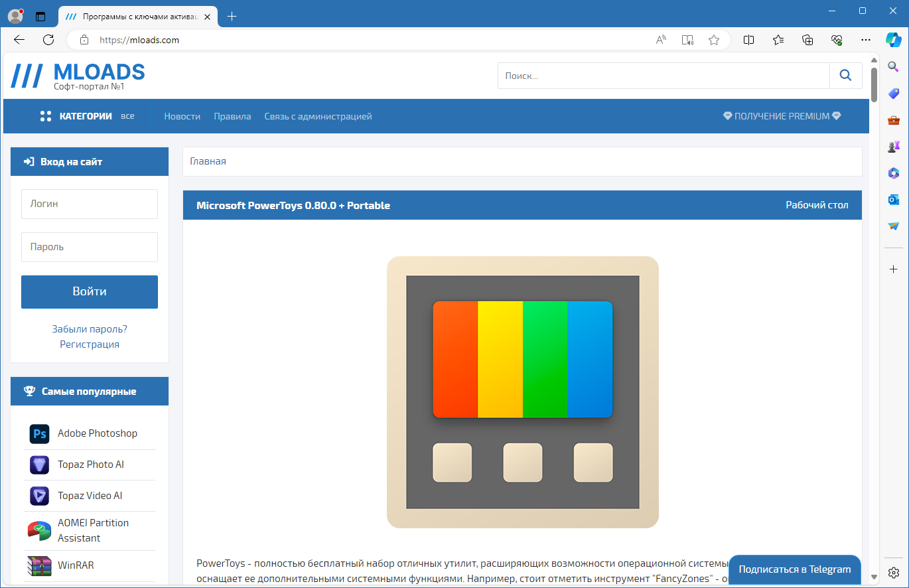Click the Read aloud icon
909x588 pixels.
click(x=661, y=40)
